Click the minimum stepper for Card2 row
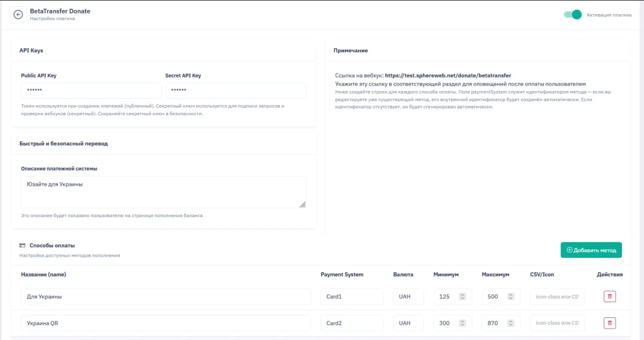Image resolution: width=644 pixels, height=340 pixels. pyautogui.click(x=462, y=323)
